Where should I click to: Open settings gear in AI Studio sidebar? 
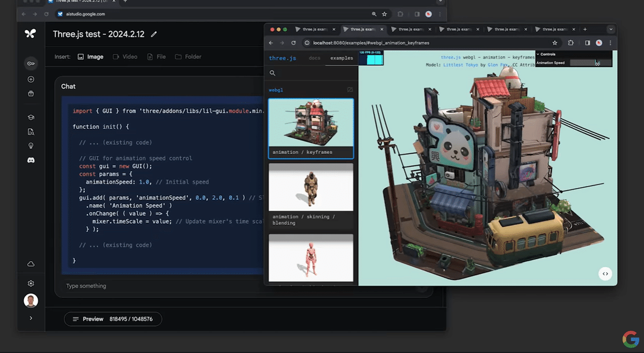tap(31, 283)
